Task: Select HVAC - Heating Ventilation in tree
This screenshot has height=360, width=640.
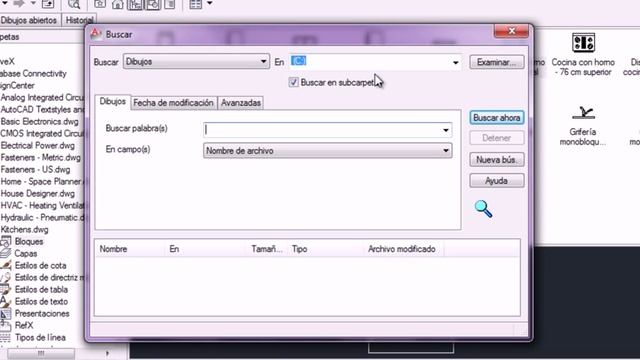Action: coord(42,205)
